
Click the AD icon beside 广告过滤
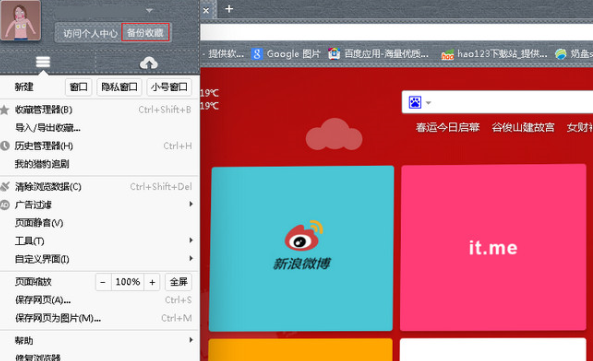pyautogui.click(x=5, y=205)
